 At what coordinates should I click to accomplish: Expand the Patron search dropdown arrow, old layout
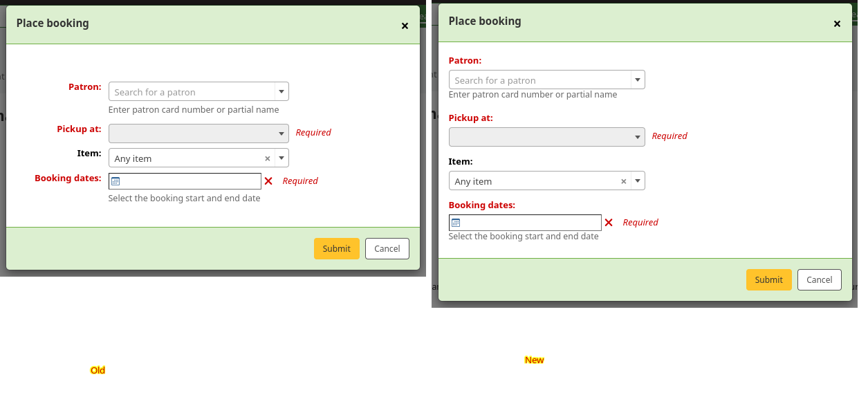click(281, 91)
